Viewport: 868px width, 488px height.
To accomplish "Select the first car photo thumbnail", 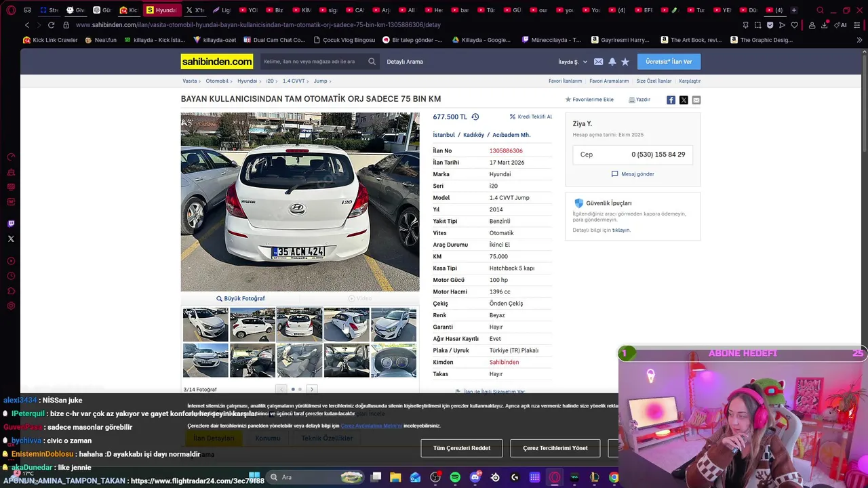I will click(x=205, y=325).
